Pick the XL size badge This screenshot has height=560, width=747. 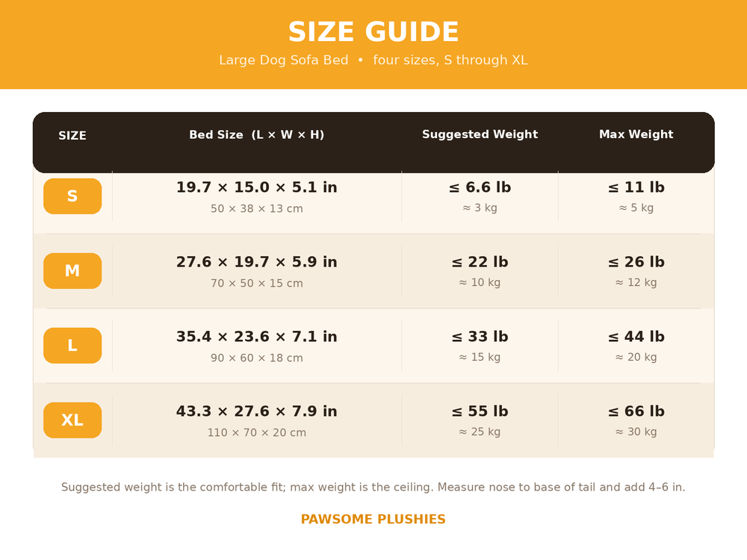72,420
